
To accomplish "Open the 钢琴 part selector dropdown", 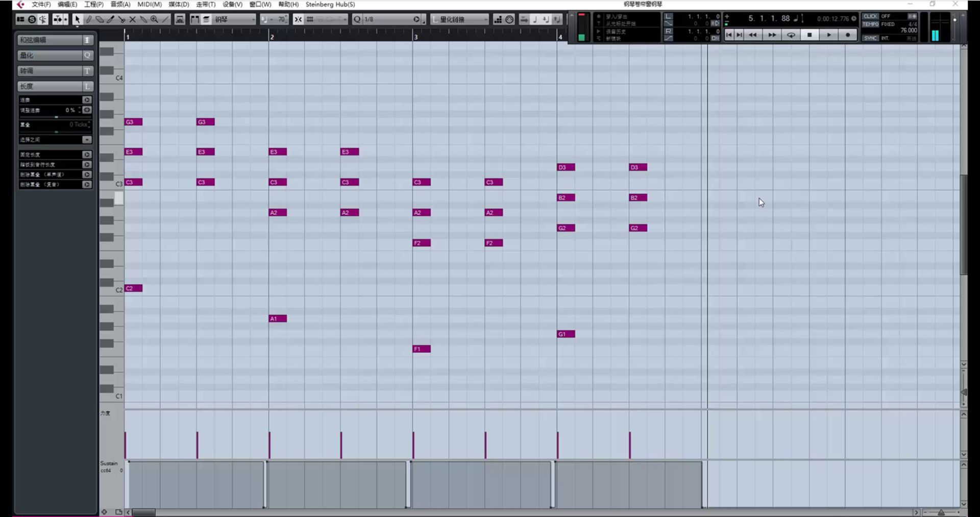I will [x=234, y=19].
